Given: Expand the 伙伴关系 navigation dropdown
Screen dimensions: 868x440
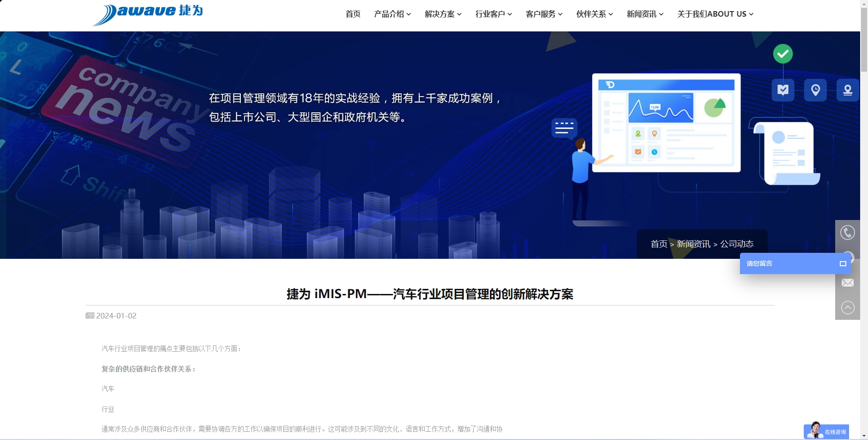Looking at the screenshot, I should tap(594, 14).
